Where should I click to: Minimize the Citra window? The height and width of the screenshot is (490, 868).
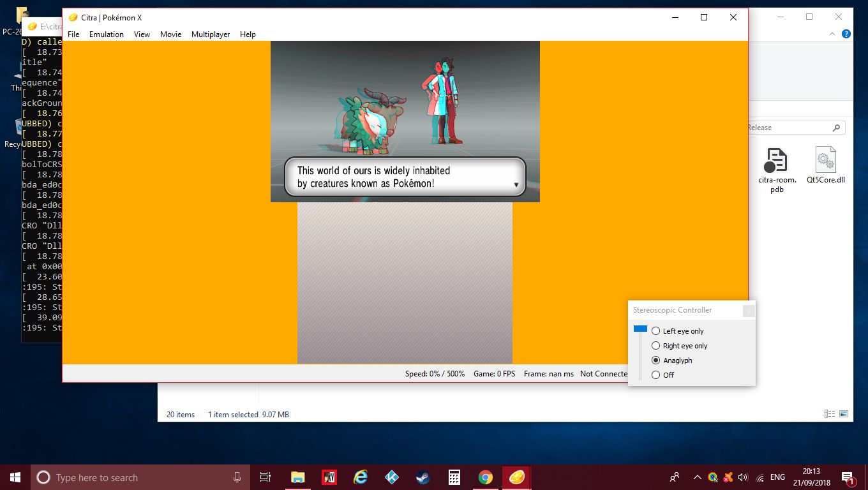tap(675, 17)
